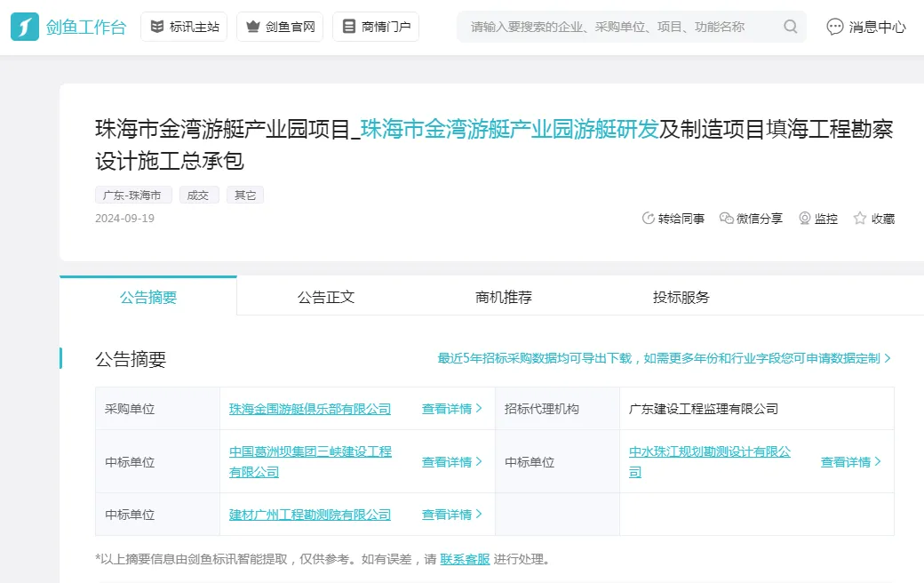The image size is (924, 583).
Task: Click the search magnifier icon
Action: [x=789, y=27]
